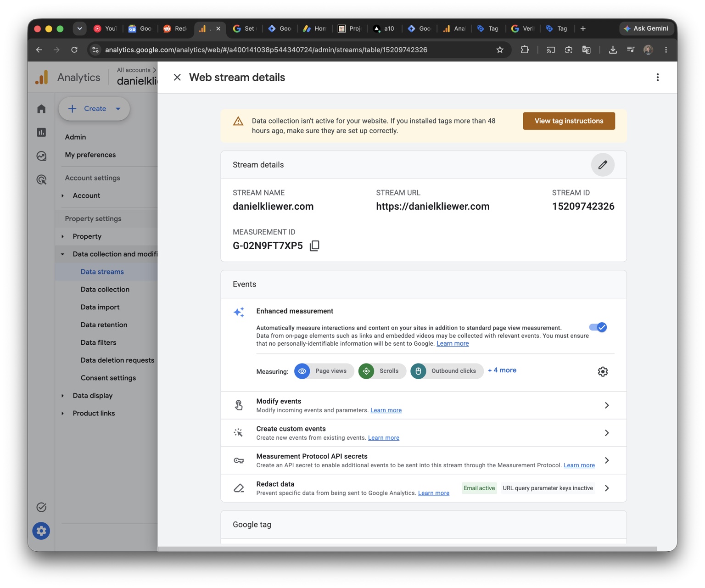Open Learn more link for Create custom events
Screen dimensions: 705x588
click(384, 438)
